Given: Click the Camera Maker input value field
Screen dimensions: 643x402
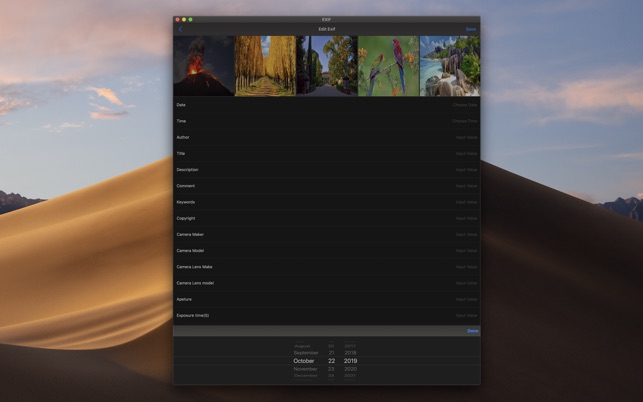Looking at the screenshot, I should pyautogui.click(x=467, y=235).
